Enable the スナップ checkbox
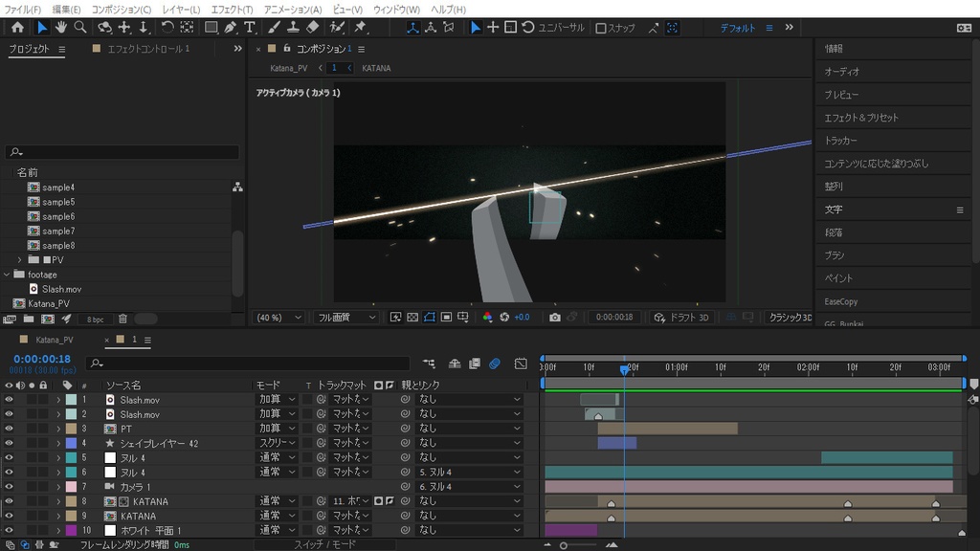 (x=601, y=28)
